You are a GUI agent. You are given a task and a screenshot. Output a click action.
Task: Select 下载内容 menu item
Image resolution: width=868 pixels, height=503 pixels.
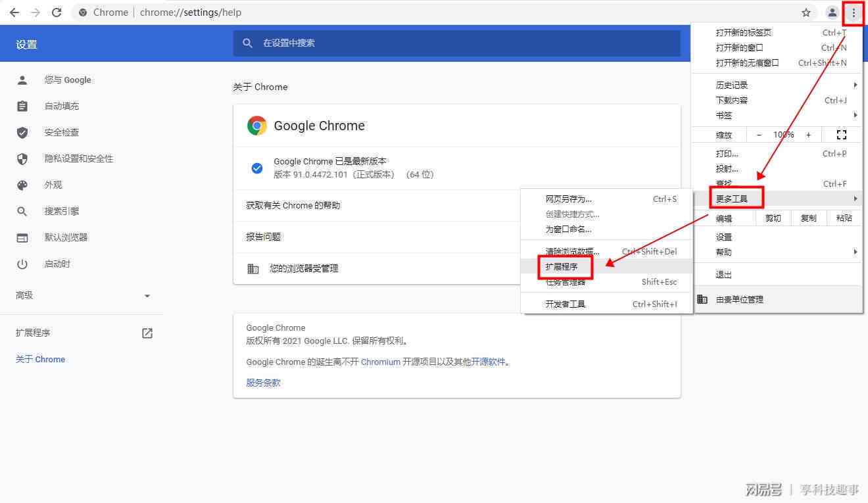tap(777, 101)
